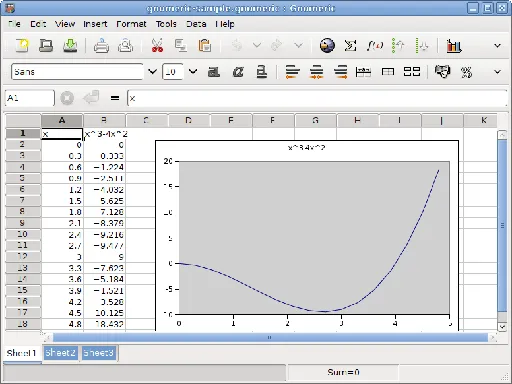Click vertical scrollbar down arrow
Viewport: 512px width, 384px height.
(502, 327)
